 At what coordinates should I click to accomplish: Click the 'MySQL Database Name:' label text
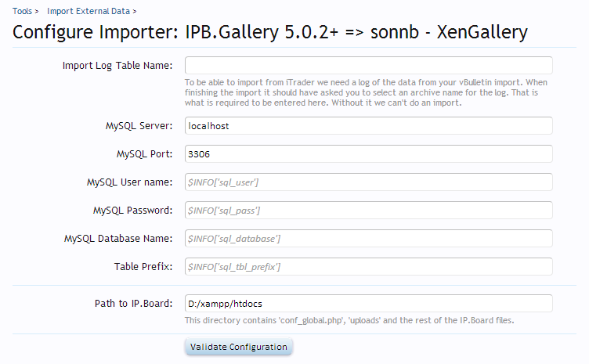118,239
